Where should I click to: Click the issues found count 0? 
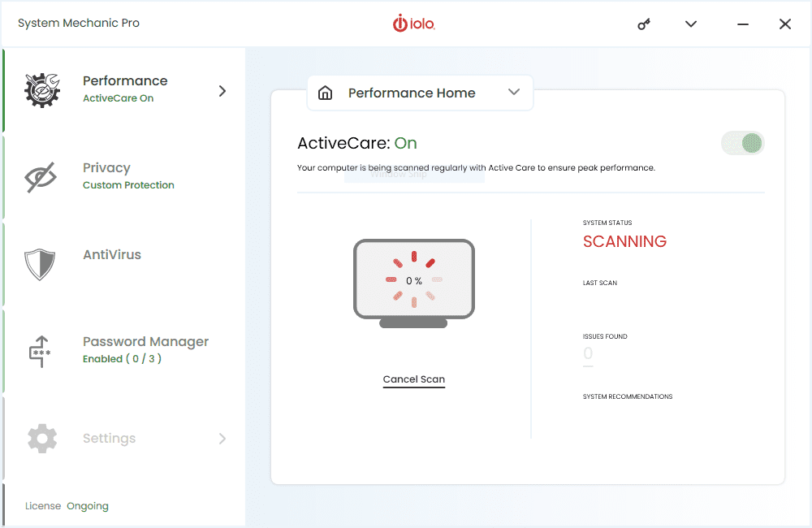588,353
